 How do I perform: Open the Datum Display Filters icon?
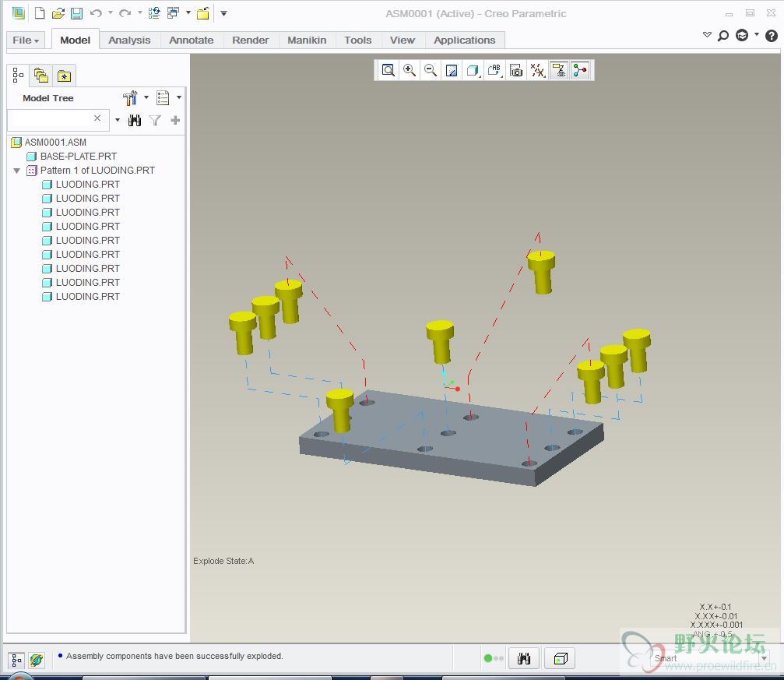[x=537, y=70]
